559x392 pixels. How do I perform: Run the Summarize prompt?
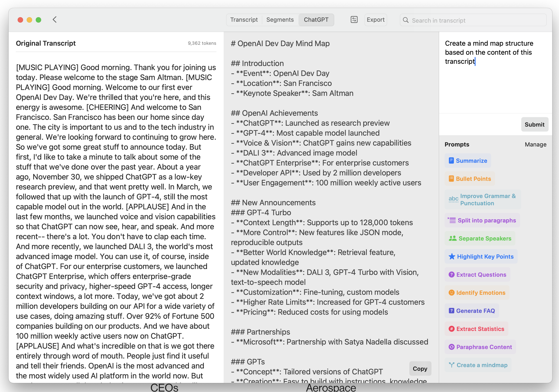pyautogui.click(x=467, y=161)
